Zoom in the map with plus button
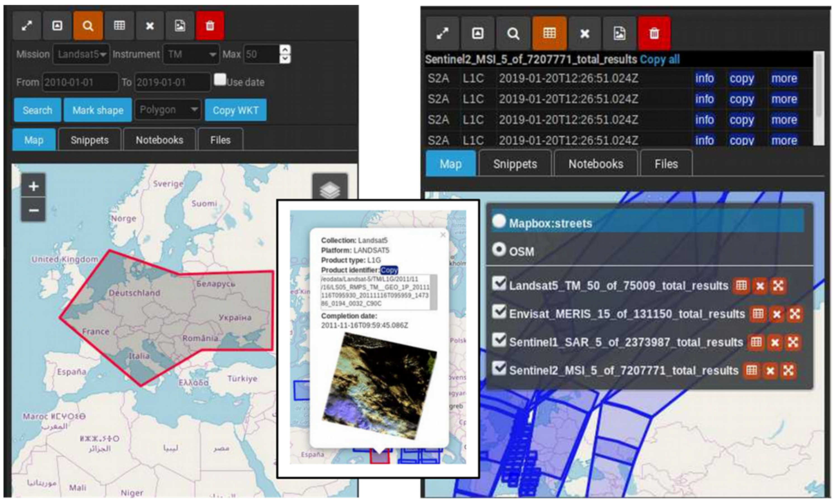Screen dimensions: 836x504 [x=33, y=186]
